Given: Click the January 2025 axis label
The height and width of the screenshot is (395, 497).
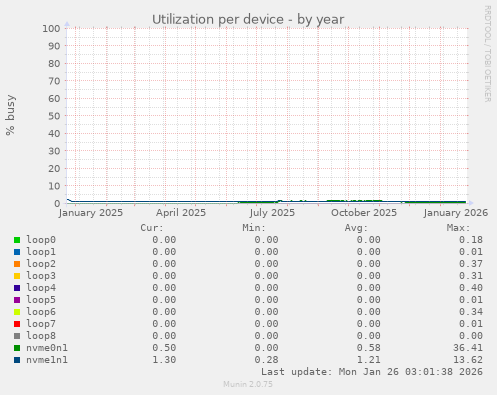Looking at the screenshot, I should 91,213.
